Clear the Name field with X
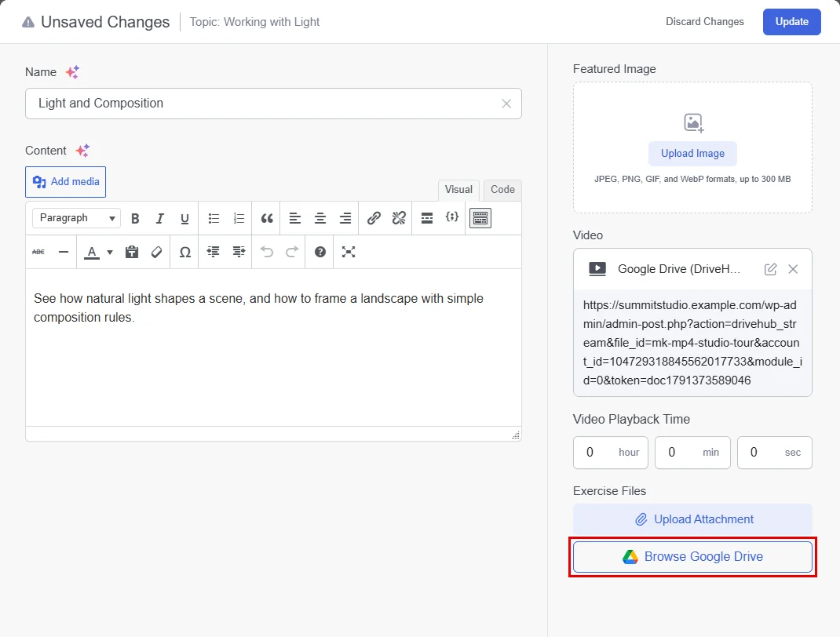Viewport: 840px width, 637px height. tap(506, 104)
